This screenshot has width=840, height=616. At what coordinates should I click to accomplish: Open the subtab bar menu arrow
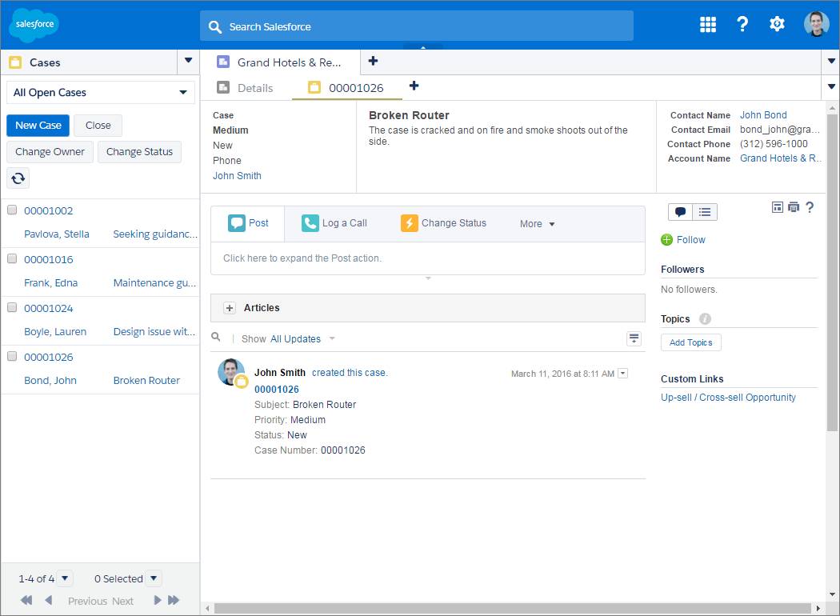pyautogui.click(x=831, y=86)
